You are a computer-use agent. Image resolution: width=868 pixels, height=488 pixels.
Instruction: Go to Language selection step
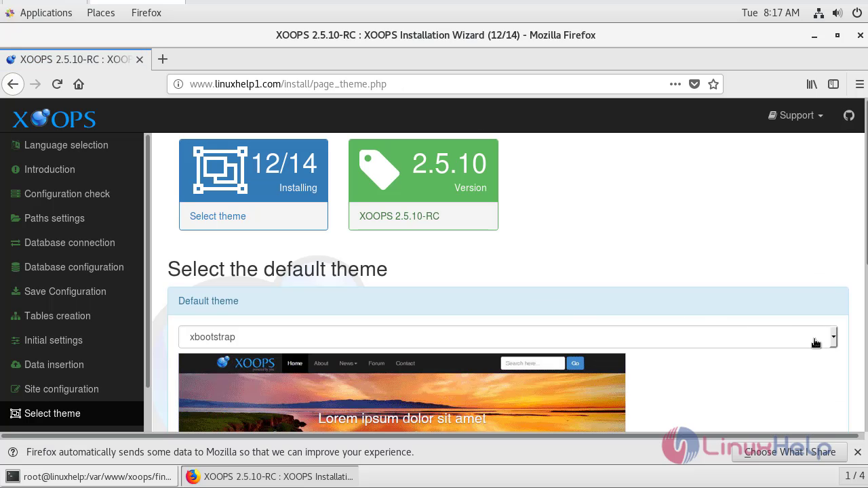pyautogui.click(x=66, y=145)
